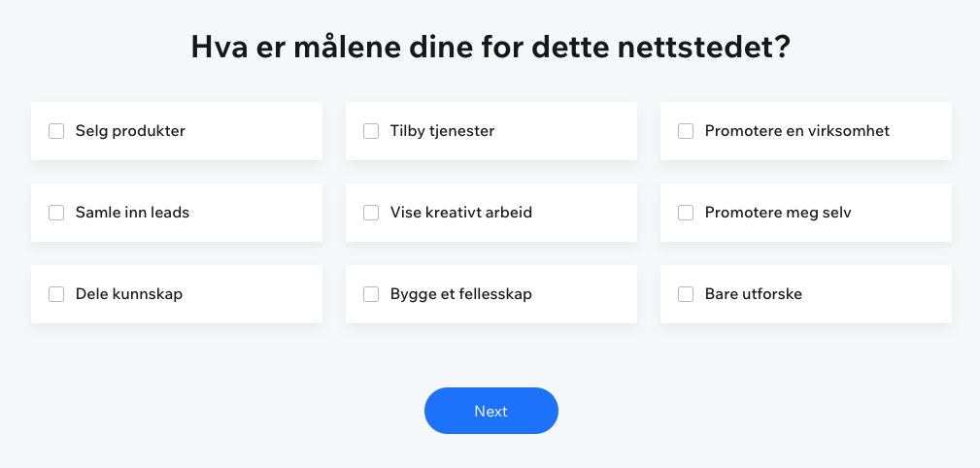Select the Vise kreativt arbeid checkbox

371,213
